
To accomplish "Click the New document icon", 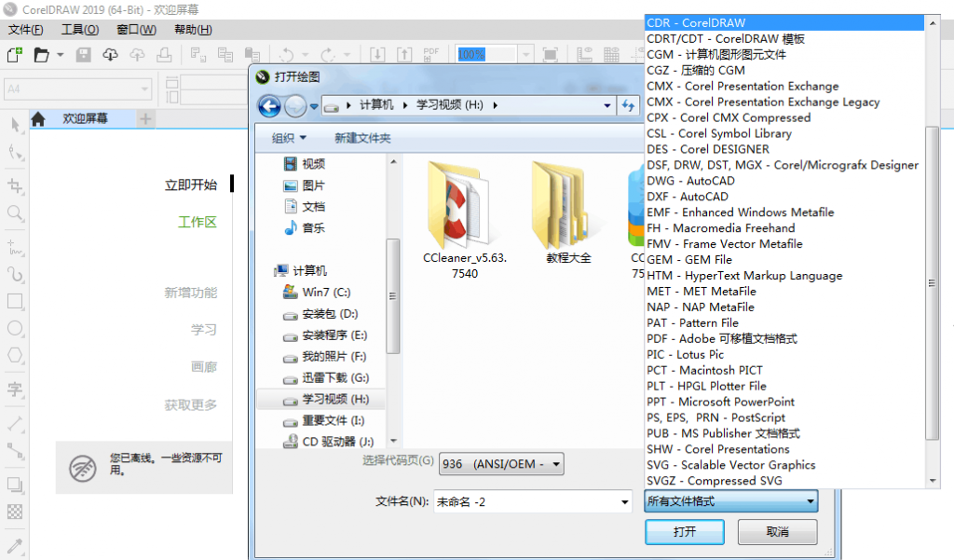I will tap(15, 55).
